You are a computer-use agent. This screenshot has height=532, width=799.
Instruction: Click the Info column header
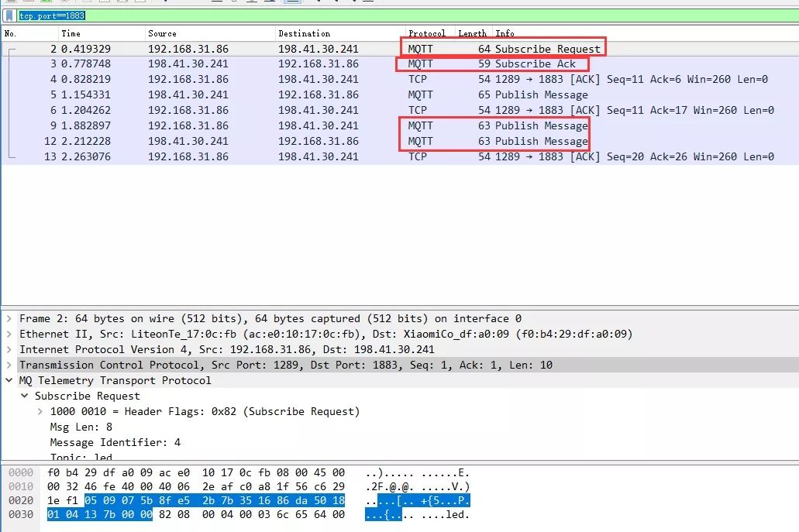point(505,34)
